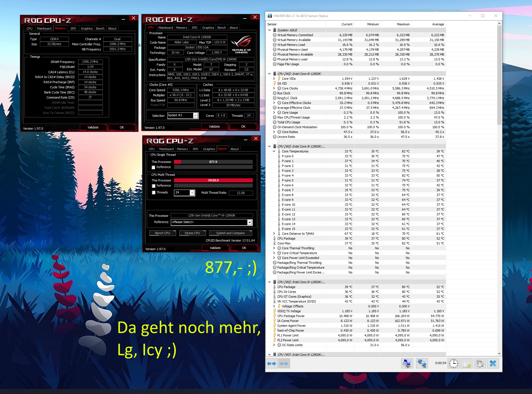Open the monitor-with-magnifier icon in HWiNFO toolbar
The width and height of the screenshot is (532, 394).
point(407,364)
